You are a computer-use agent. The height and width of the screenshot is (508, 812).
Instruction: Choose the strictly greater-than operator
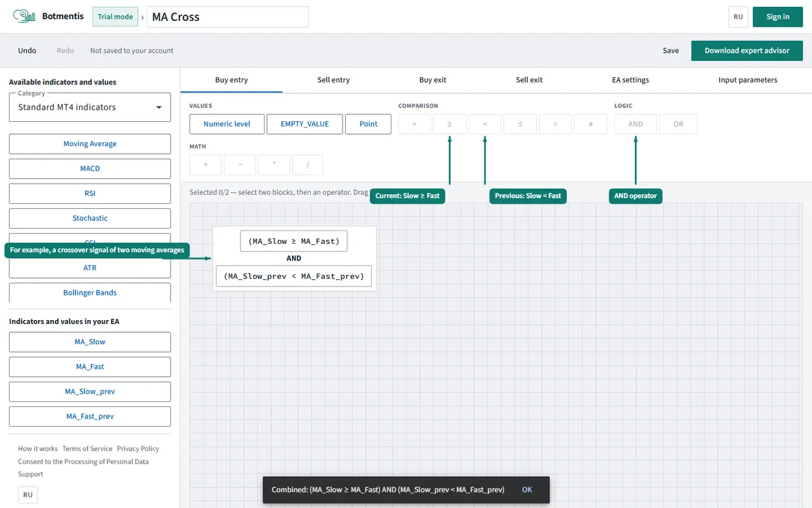[414, 124]
